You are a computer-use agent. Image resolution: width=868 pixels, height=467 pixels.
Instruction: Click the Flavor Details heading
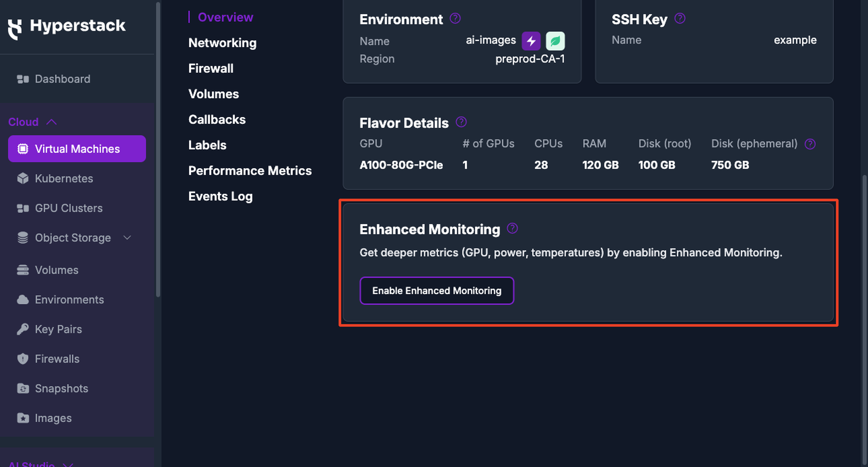[x=404, y=123]
